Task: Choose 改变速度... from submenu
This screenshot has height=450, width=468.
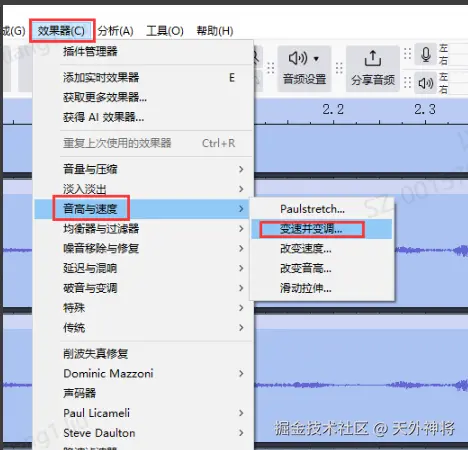Action: (322, 249)
